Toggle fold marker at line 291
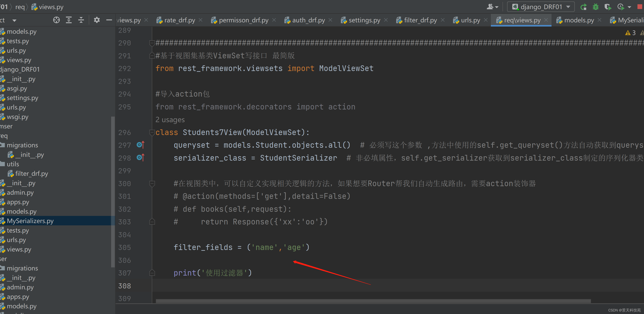 point(152,55)
